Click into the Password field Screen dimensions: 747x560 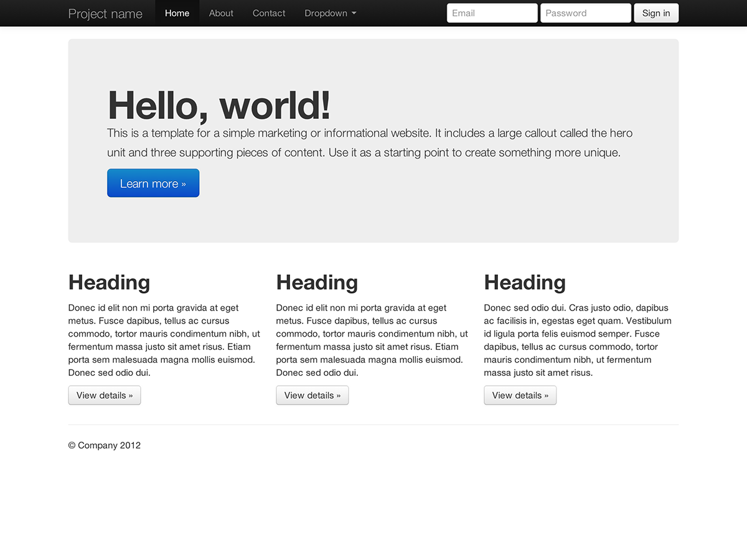[x=585, y=12]
